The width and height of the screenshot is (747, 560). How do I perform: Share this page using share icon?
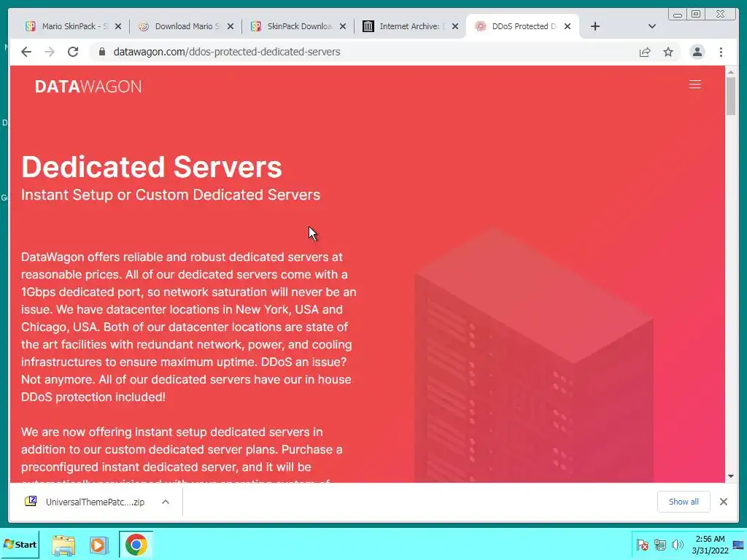645,52
